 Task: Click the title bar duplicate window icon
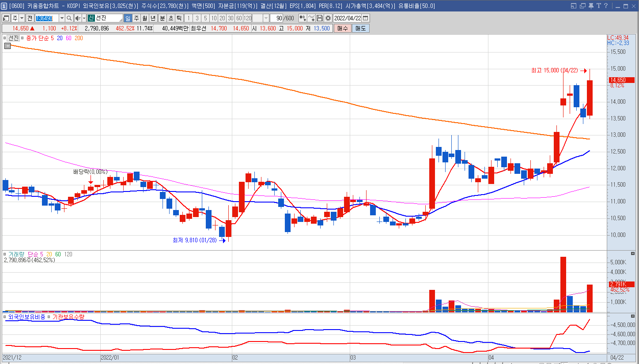(583, 6)
